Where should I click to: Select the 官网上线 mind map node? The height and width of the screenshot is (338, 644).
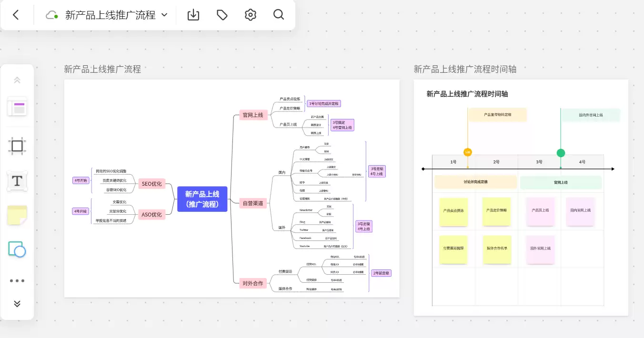[x=252, y=115]
